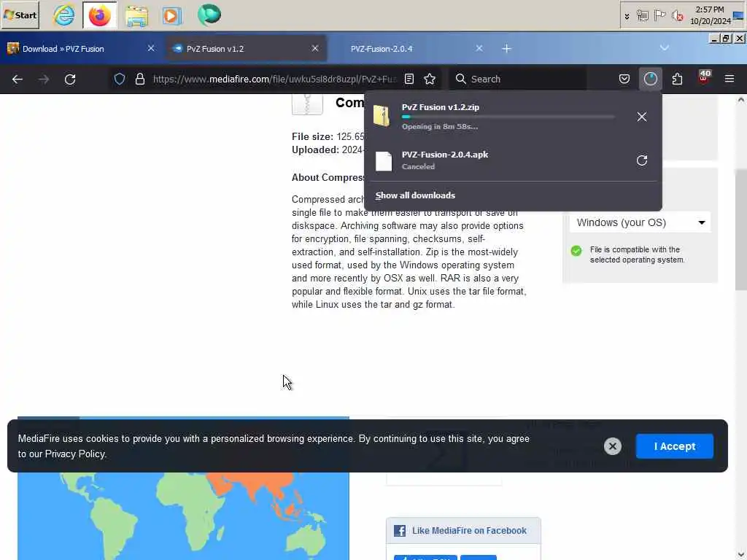Show hidden system tray icons

click(x=627, y=16)
